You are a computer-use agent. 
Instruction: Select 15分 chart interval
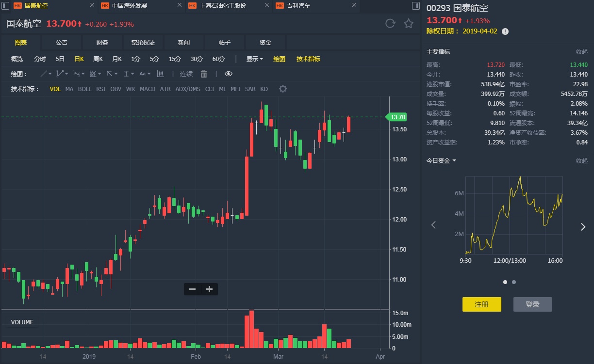pyautogui.click(x=175, y=59)
